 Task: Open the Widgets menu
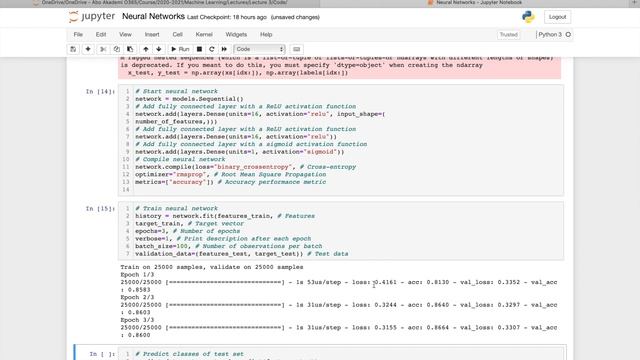(x=236, y=35)
